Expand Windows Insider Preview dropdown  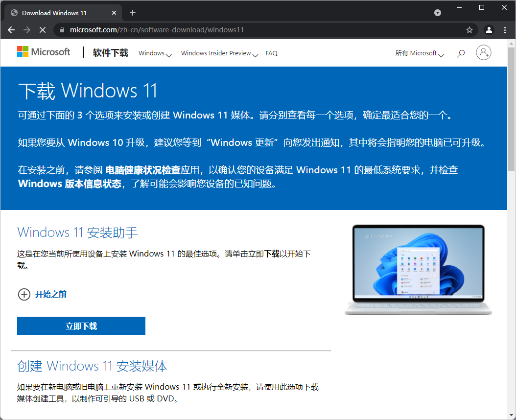click(219, 53)
